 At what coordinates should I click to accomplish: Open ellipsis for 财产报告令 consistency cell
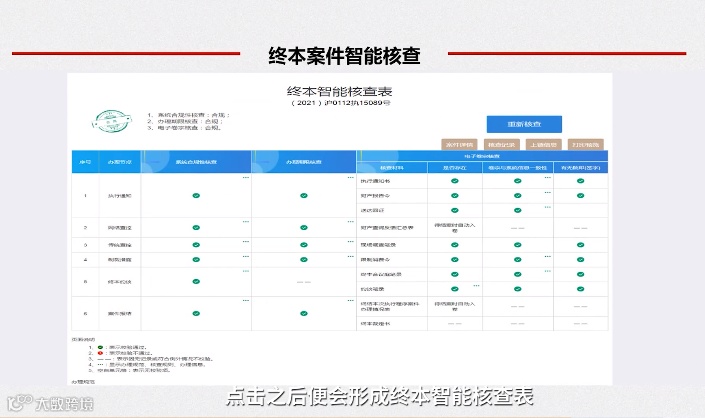point(548,193)
